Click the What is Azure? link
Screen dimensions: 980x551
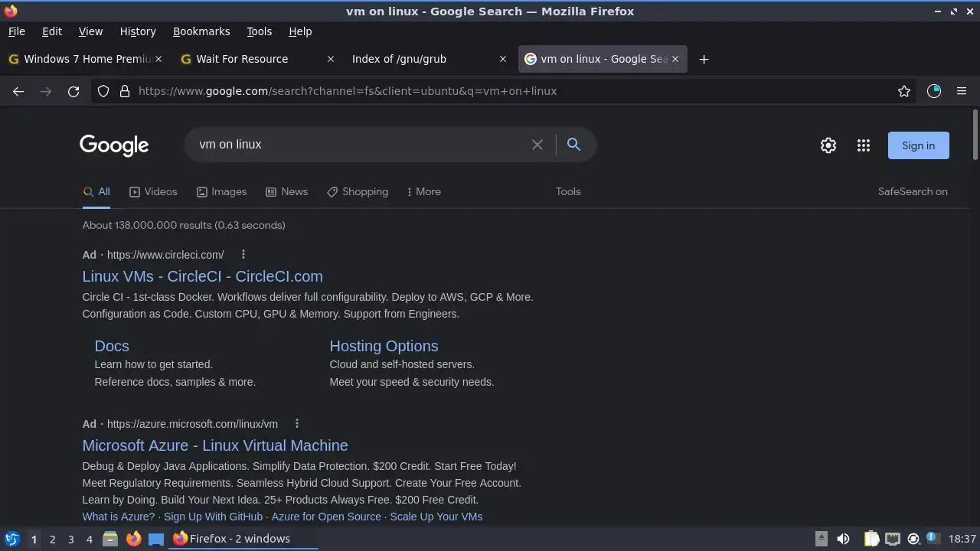coord(118,517)
